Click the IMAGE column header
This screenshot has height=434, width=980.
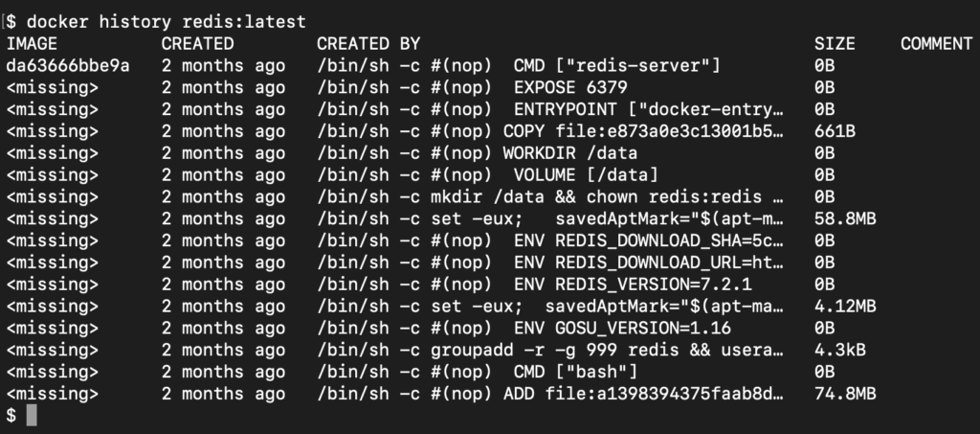[32, 43]
